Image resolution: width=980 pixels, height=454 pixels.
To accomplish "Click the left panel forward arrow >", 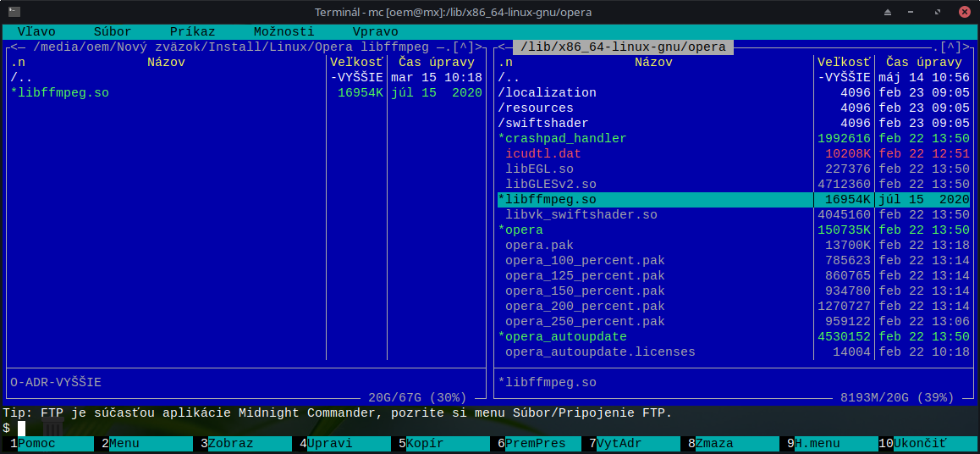I will pyautogui.click(x=478, y=47).
